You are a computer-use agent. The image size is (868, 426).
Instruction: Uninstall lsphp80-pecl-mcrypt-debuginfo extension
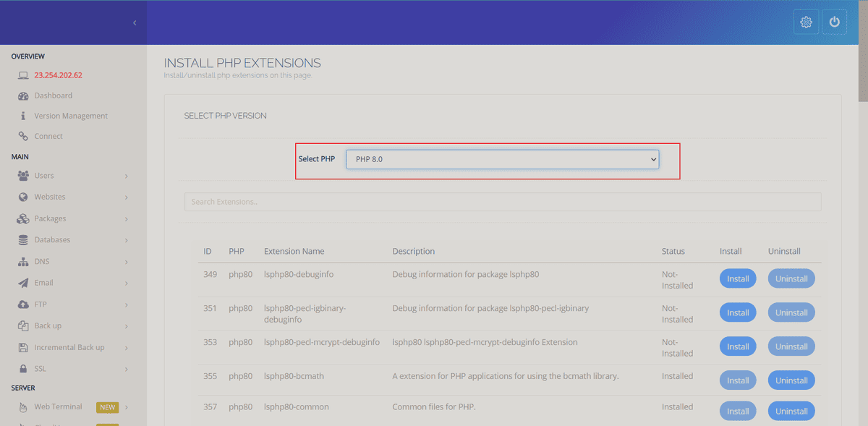click(x=791, y=346)
